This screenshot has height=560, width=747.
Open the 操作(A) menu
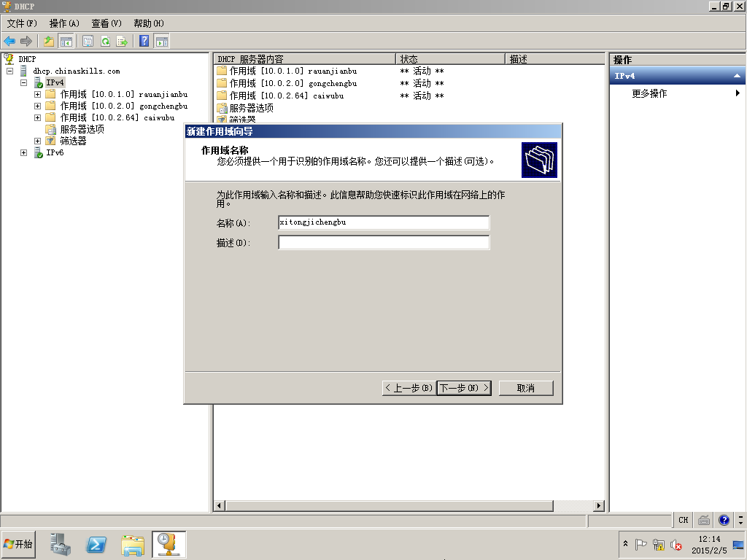(x=64, y=23)
